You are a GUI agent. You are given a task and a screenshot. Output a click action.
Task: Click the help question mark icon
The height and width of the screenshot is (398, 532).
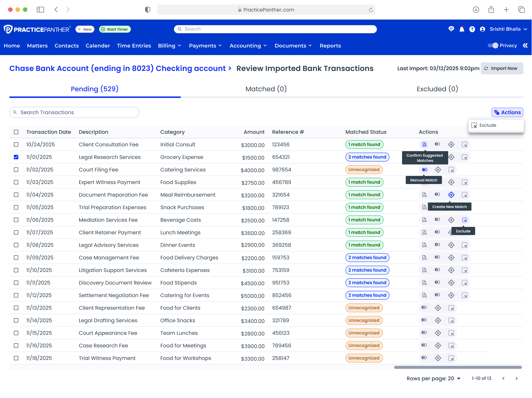472,29
